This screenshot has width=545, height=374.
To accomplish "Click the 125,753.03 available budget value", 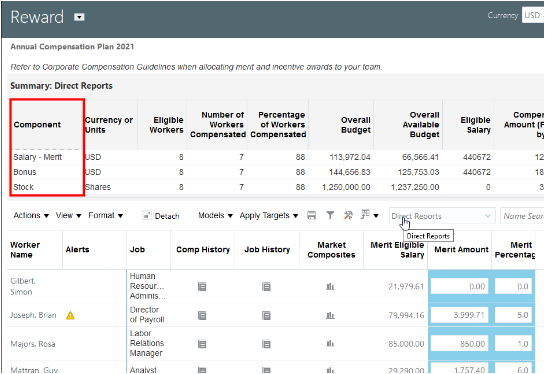I will 415,172.
